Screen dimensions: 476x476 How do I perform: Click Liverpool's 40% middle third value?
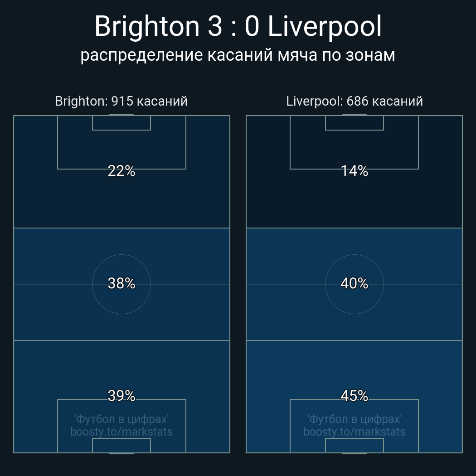(x=354, y=283)
